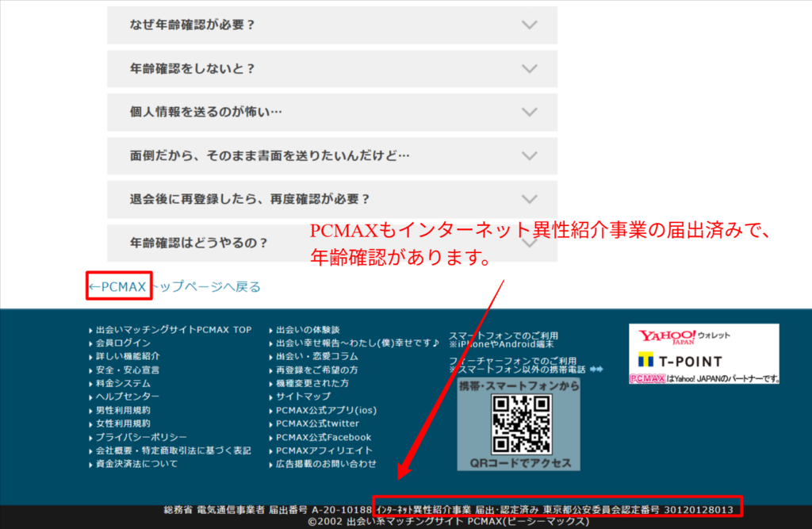Open 詳しい機能紹介 footer link

click(128, 356)
